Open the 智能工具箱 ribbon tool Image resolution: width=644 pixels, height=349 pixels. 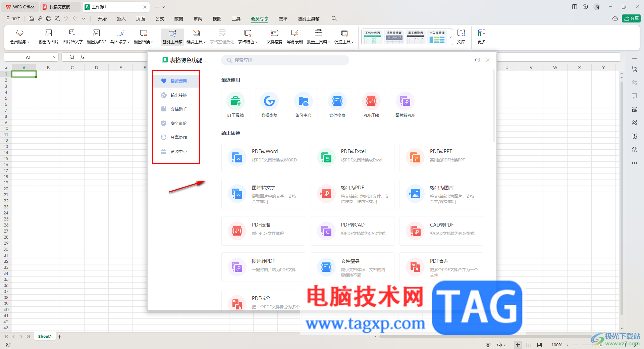click(172, 37)
